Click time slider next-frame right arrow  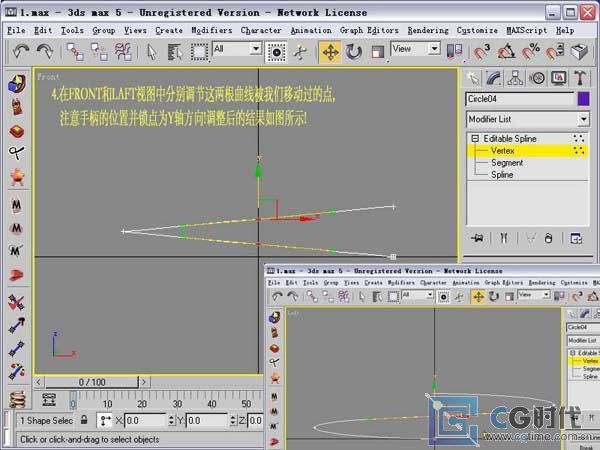(x=144, y=382)
